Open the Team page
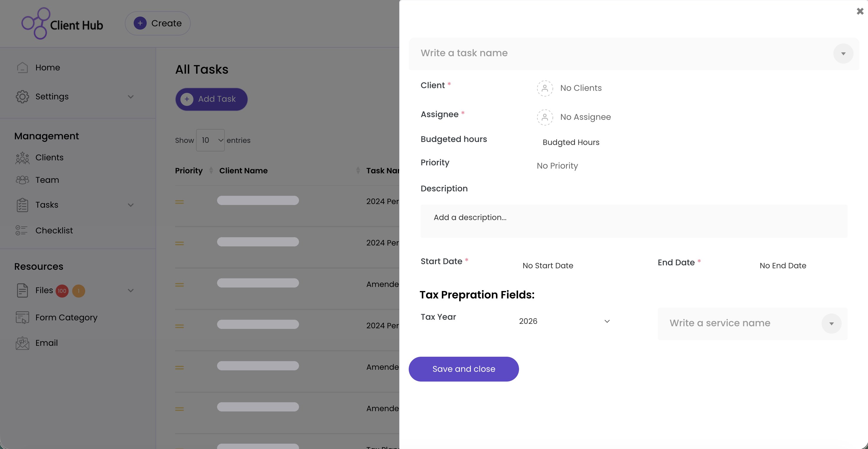 pyautogui.click(x=47, y=180)
